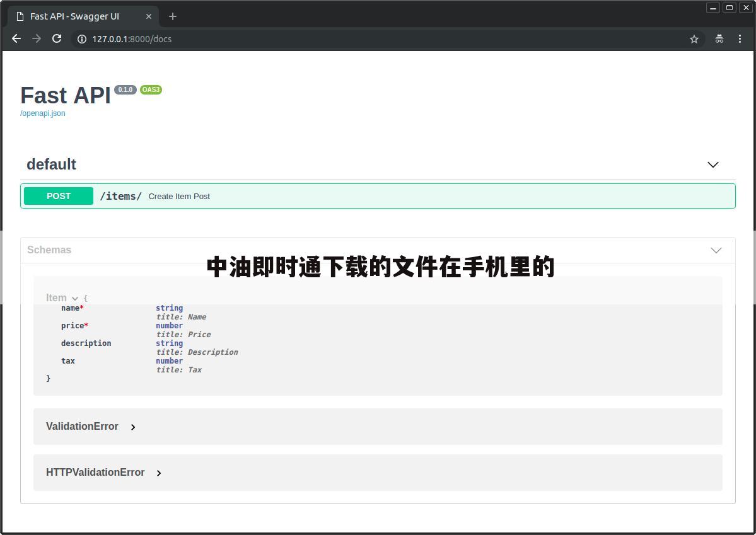This screenshot has height=535, width=756.
Task: Click the name field in Item schema
Action: pyautogui.click(x=73, y=308)
